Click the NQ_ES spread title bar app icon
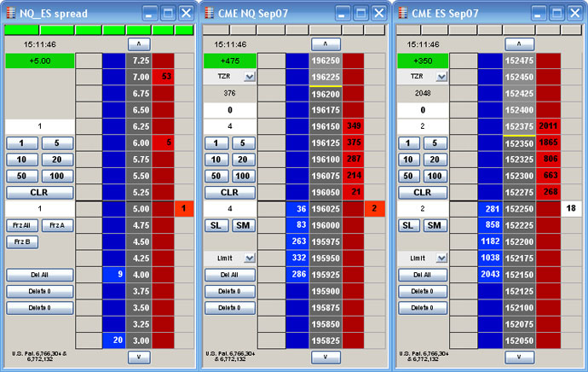 point(12,13)
